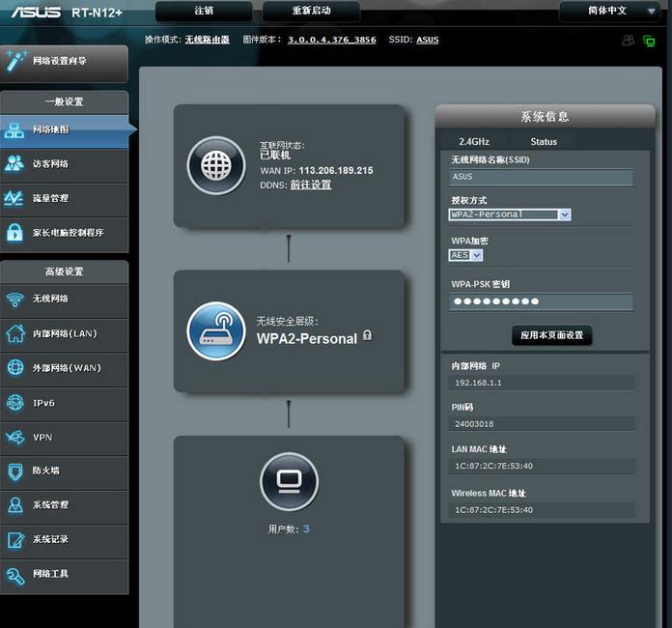Click the wireless Wi-Fi icon

(x=15, y=299)
